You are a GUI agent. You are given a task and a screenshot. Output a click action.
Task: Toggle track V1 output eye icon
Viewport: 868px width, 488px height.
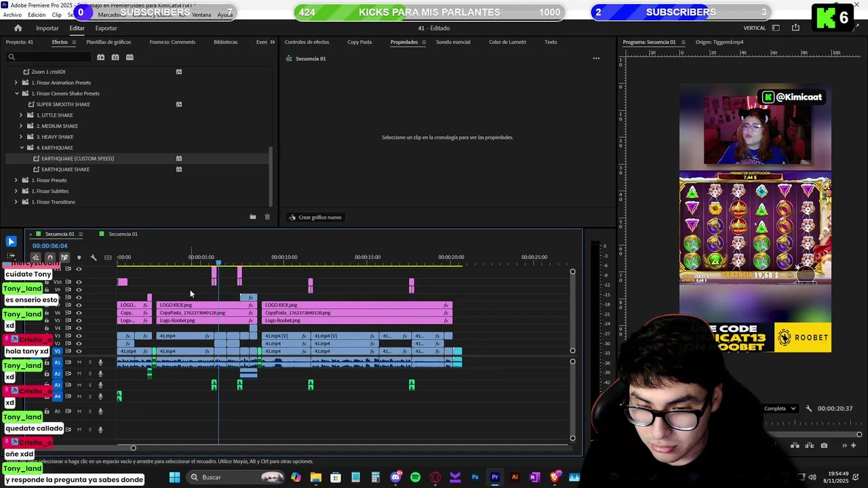coord(79,351)
